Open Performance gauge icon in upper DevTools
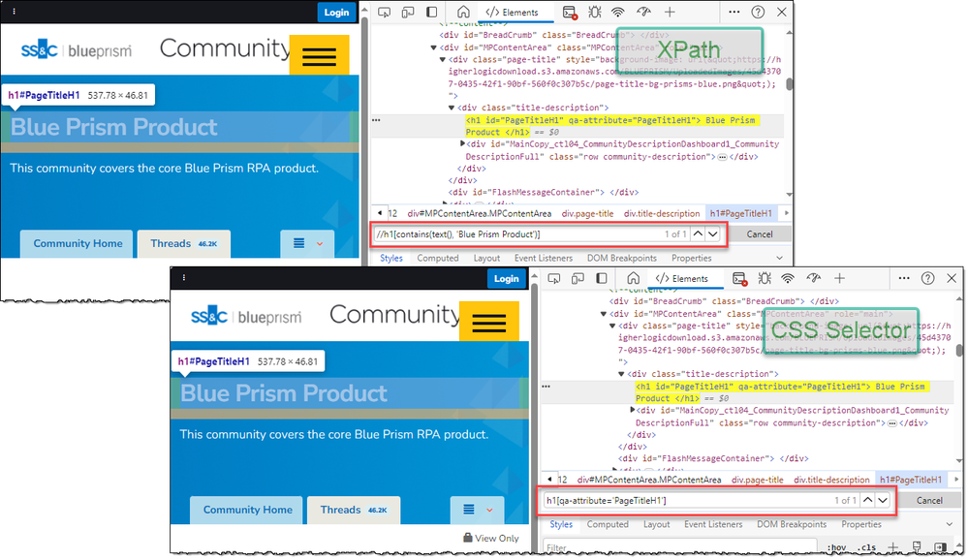Screen dimensions: 968x560 pyautogui.click(x=643, y=13)
